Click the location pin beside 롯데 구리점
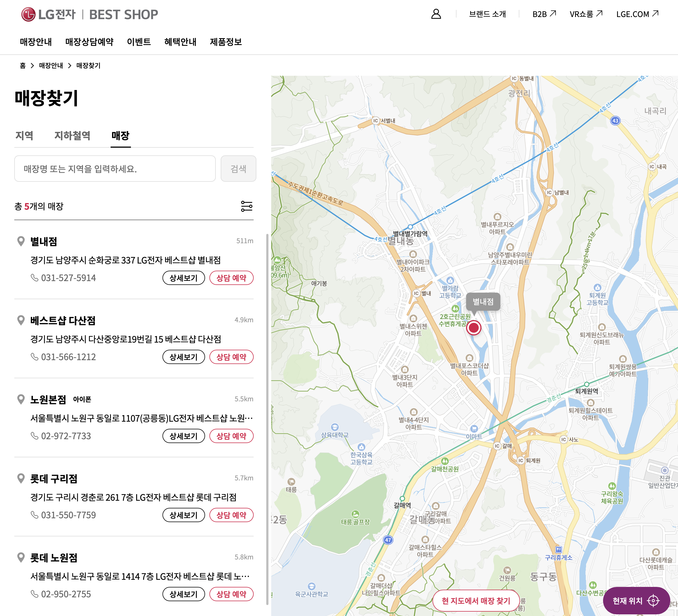Screen dimensions: 678x616 (x=21, y=478)
